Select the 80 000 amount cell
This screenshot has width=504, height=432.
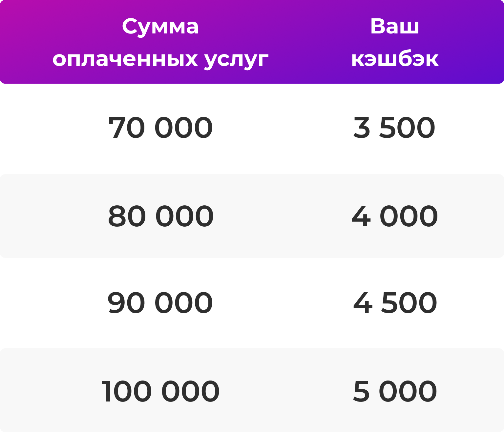pyautogui.click(x=161, y=216)
